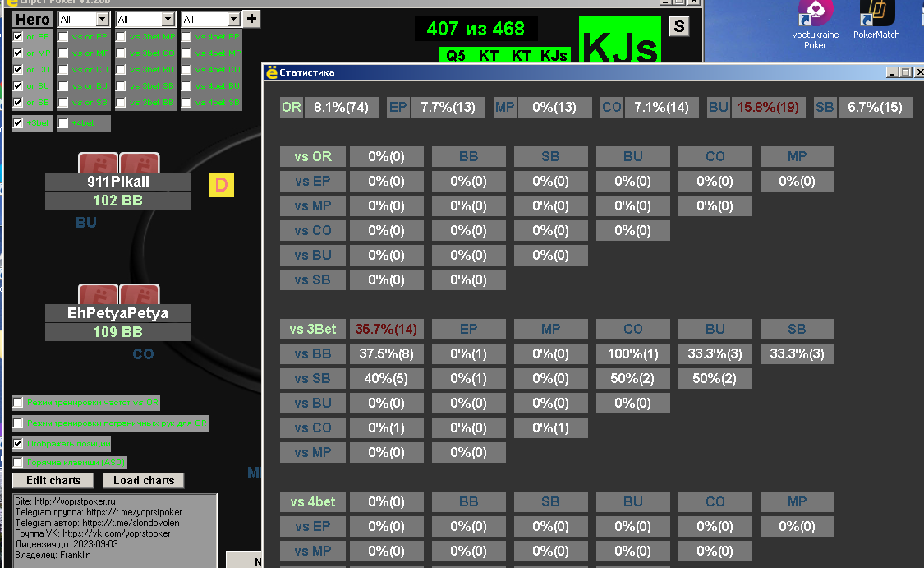This screenshot has width=924, height=568.
Task: Click the EhPetyaPetya player name plate
Action: (x=117, y=313)
